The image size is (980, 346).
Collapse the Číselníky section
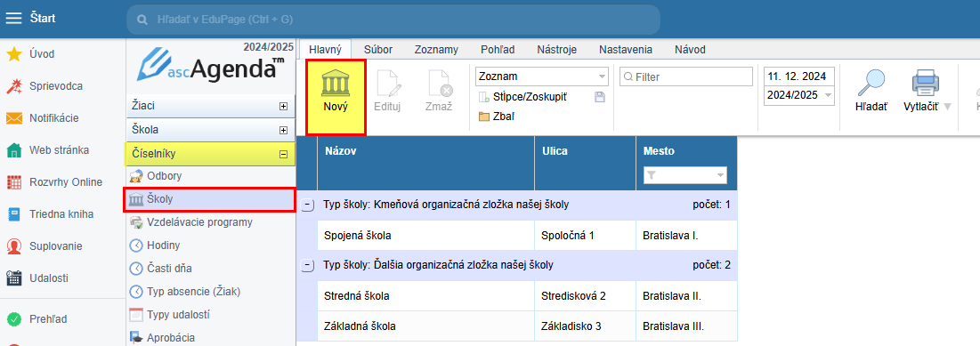coord(283,154)
